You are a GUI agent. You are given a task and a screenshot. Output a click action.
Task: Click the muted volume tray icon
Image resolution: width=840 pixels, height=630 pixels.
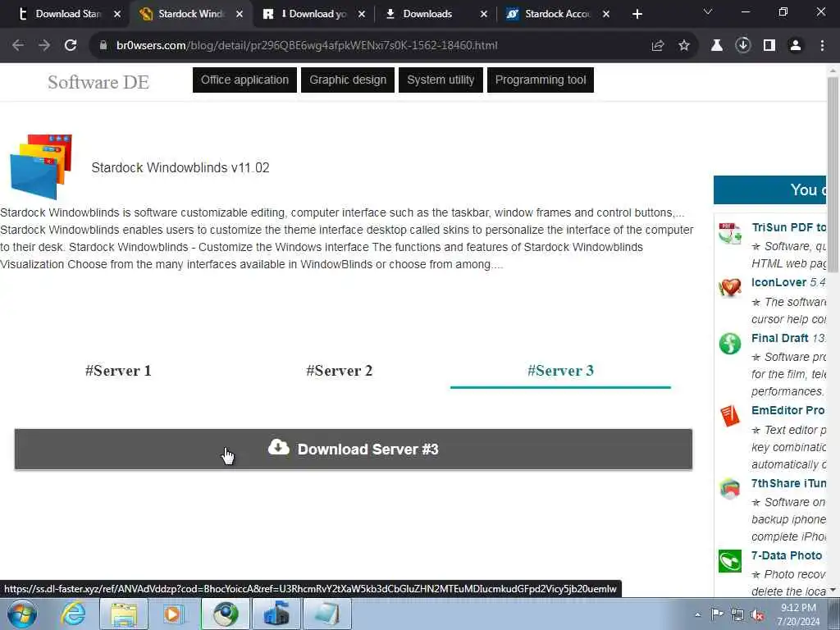pyautogui.click(x=757, y=615)
